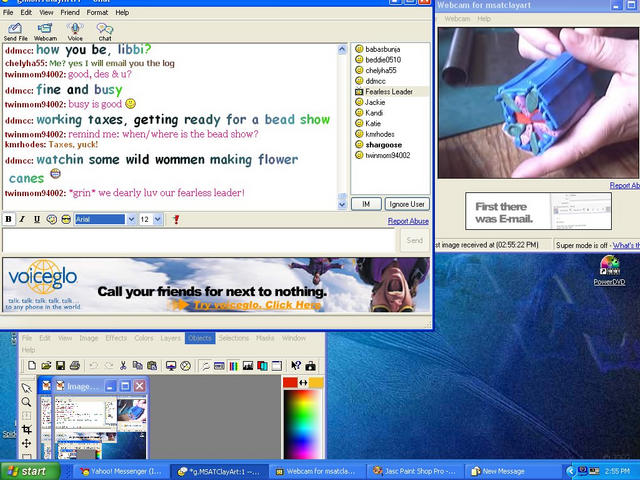Select the Crop tool in tool palette
640x480 pixels.
coord(27,429)
